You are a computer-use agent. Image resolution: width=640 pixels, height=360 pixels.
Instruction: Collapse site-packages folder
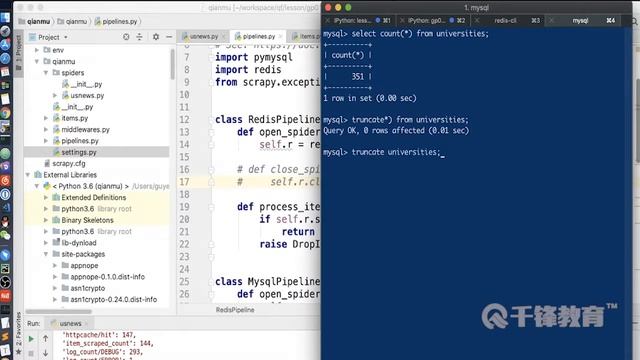click(46, 254)
